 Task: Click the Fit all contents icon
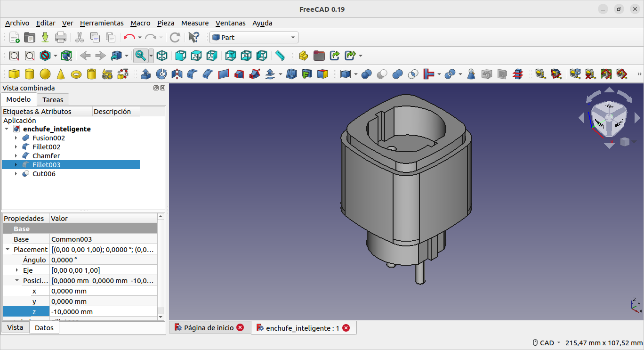(14, 56)
